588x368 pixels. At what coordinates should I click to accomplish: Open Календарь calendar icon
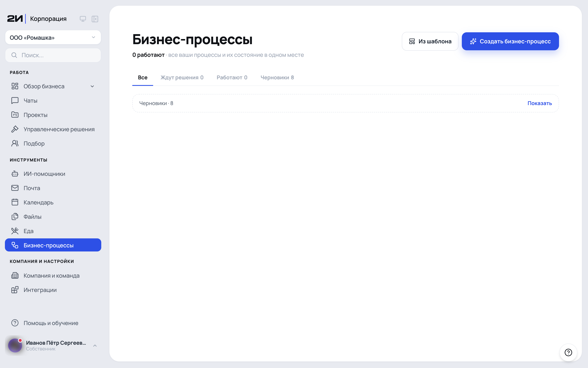pyautogui.click(x=15, y=202)
